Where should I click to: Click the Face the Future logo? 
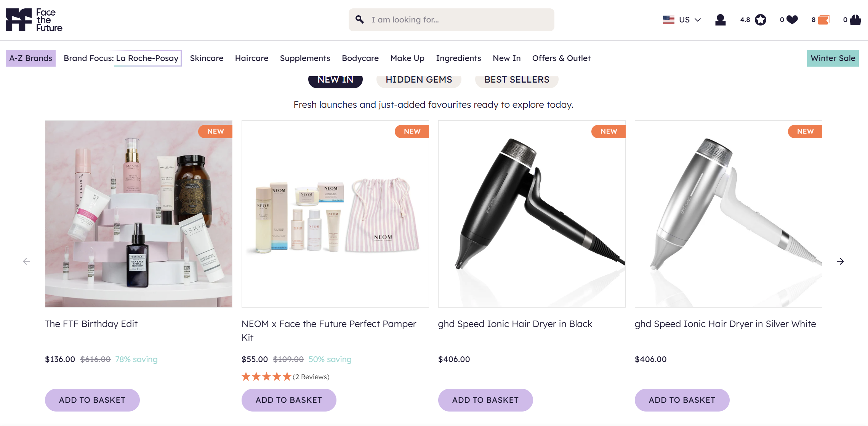pos(34,19)
